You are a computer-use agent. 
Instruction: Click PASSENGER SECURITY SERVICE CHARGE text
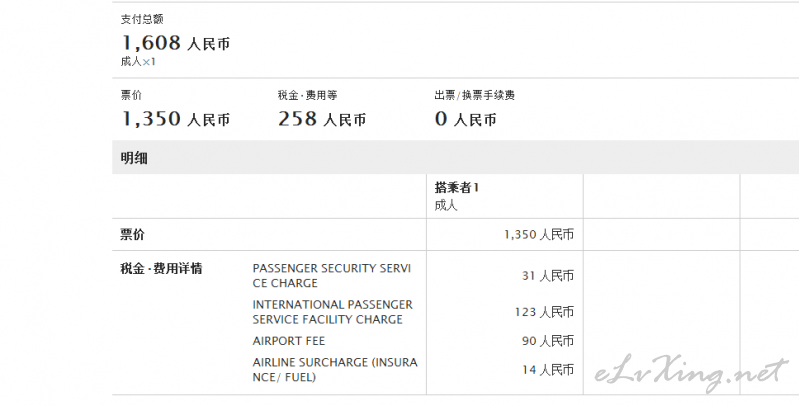pyautogui.click(x=332, y=276)
